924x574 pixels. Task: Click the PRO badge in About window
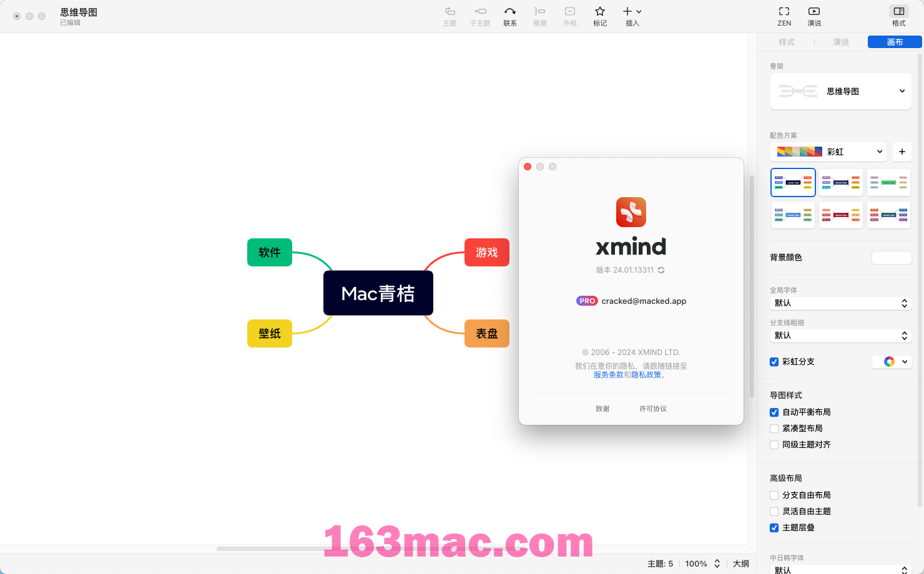[587, 301]
